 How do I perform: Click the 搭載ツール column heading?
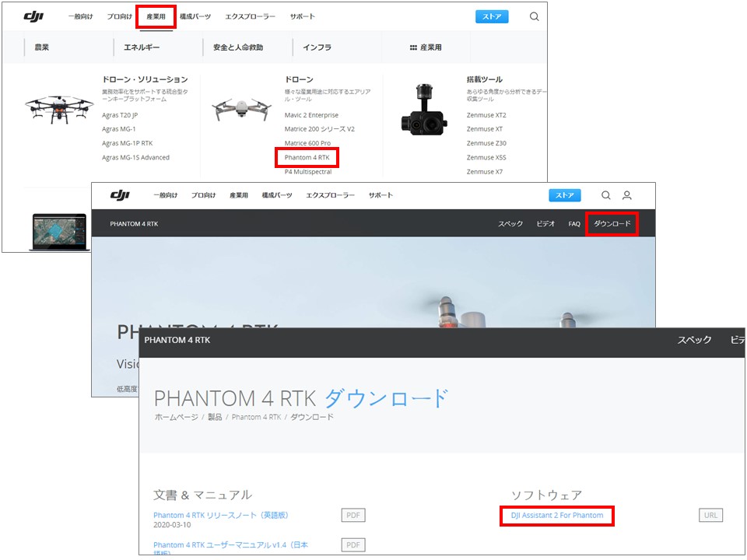(x=485, y=79)
